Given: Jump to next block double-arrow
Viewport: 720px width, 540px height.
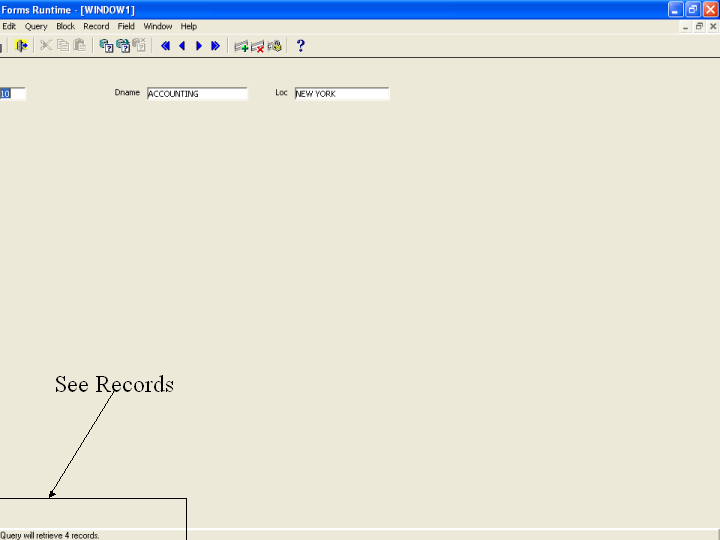Looking at the screenshot, I should (x=215, y=46).
